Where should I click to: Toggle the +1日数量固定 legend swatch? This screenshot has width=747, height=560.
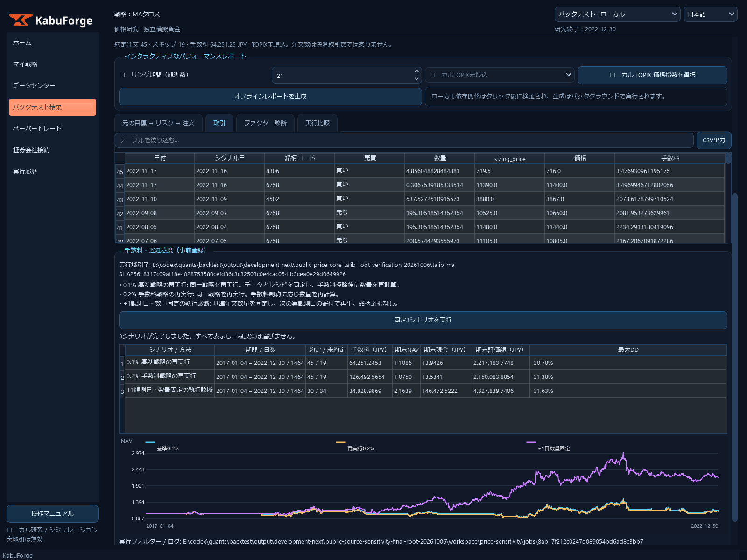click(x=531, y=442)
